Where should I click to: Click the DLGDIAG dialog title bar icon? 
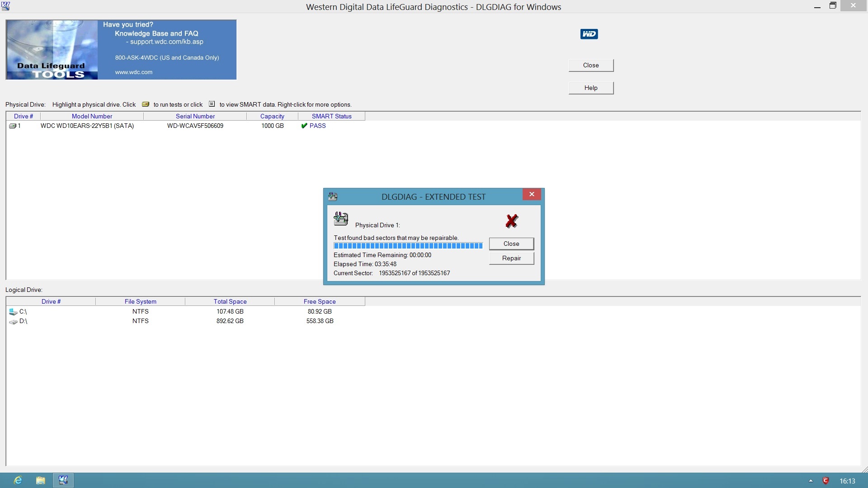pyautogui.click(x=333, y=197)
